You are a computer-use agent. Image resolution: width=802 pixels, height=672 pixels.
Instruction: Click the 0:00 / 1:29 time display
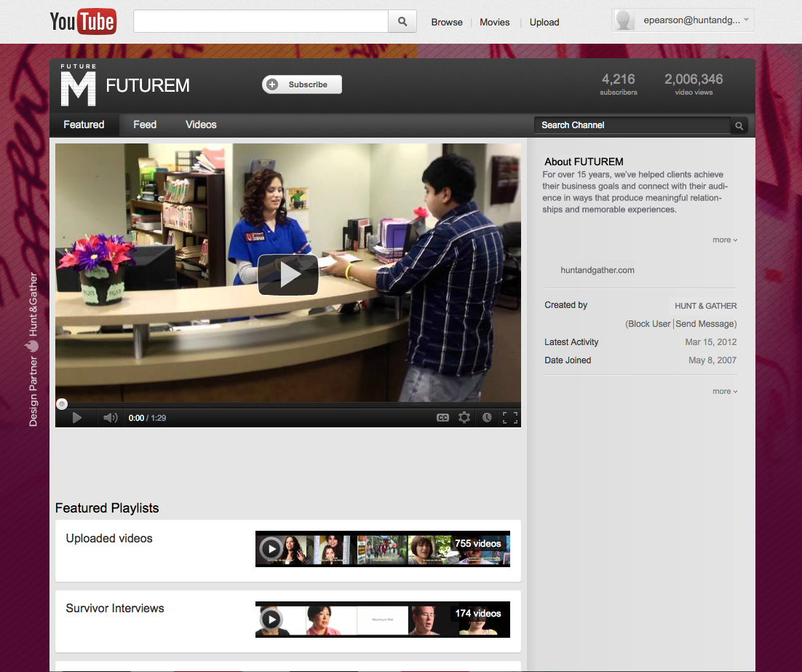(x=147, y=418)
